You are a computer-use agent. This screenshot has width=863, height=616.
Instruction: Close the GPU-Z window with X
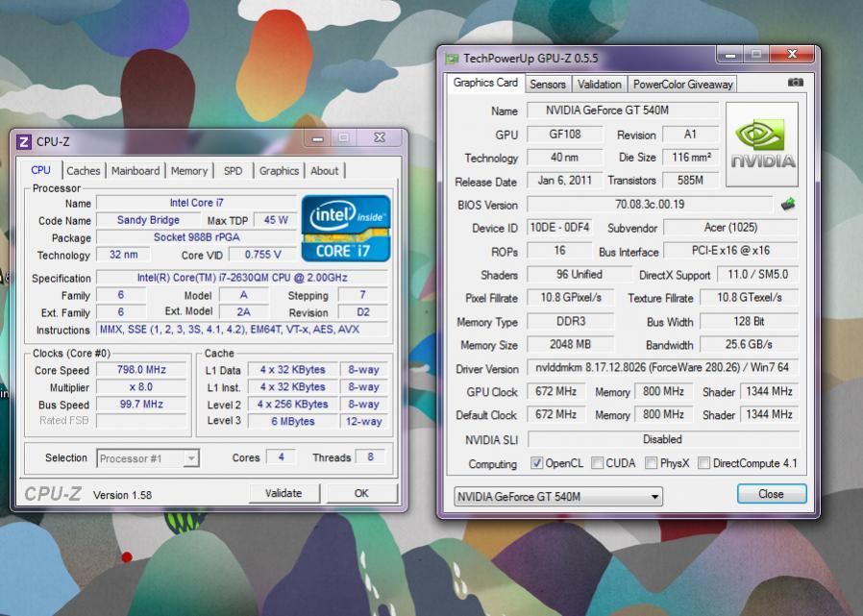[792, 54]
